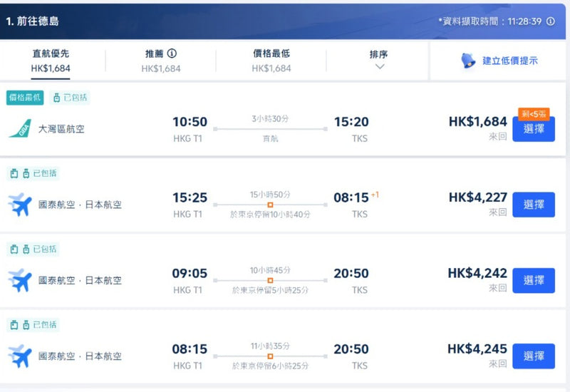Select the 推薦 sorting tab

coord(161,61)
